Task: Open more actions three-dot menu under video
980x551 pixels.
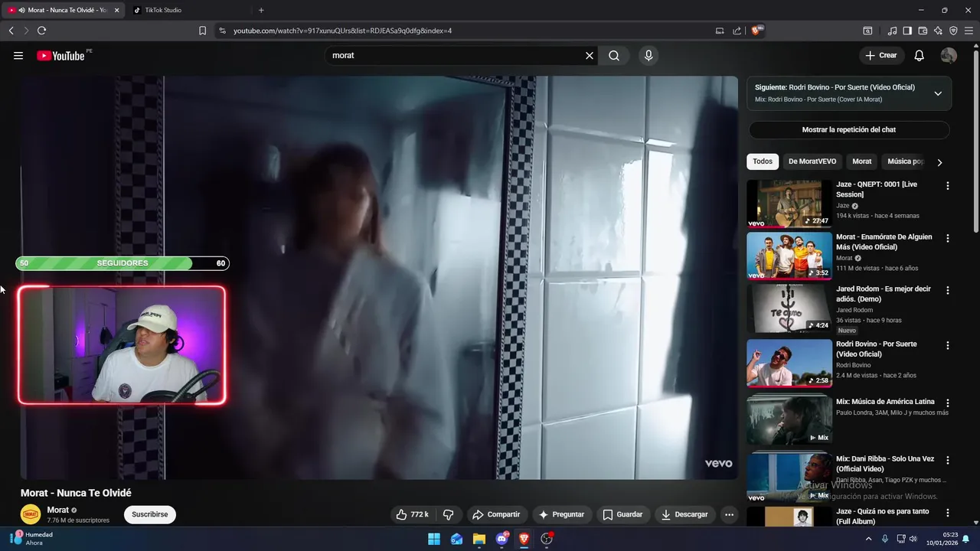Action: (x=729, y=515)
